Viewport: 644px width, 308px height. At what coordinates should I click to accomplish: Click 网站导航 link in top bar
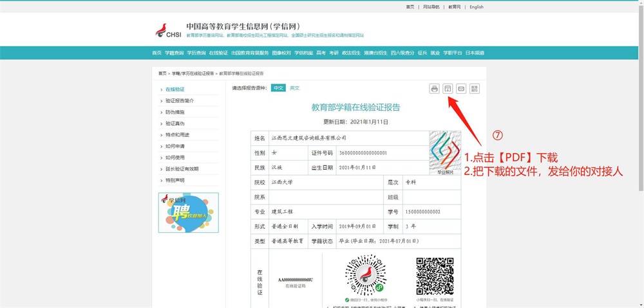(x=431, y=7)
